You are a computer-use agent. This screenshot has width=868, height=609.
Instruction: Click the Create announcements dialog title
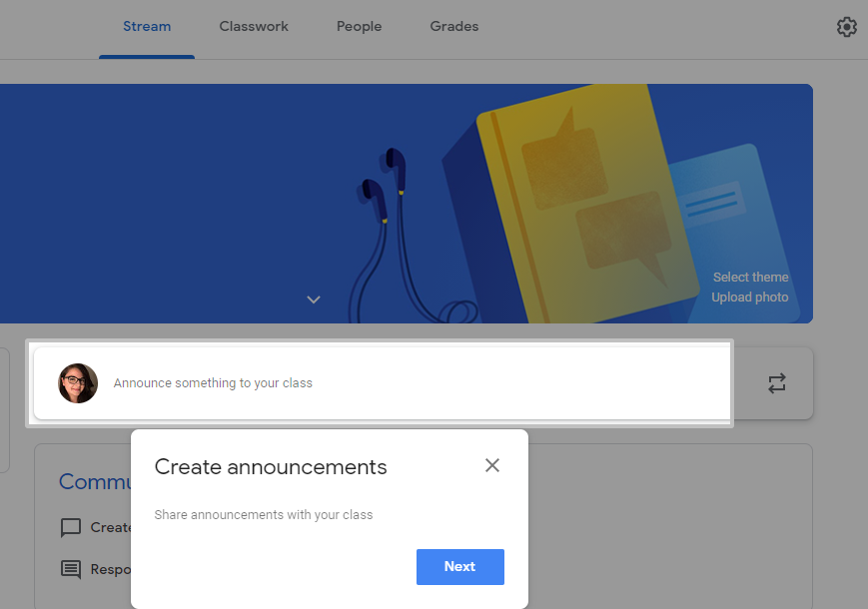tap(271, 467)
